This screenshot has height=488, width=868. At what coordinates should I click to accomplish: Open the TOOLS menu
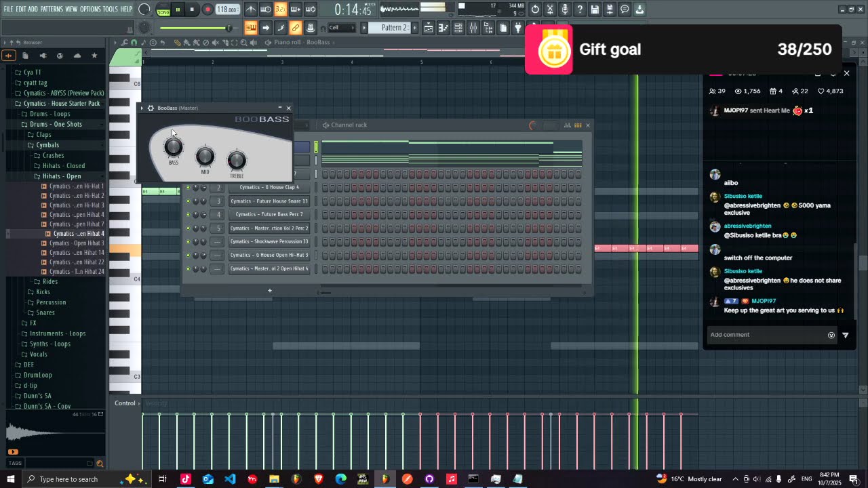click(110, 9)
